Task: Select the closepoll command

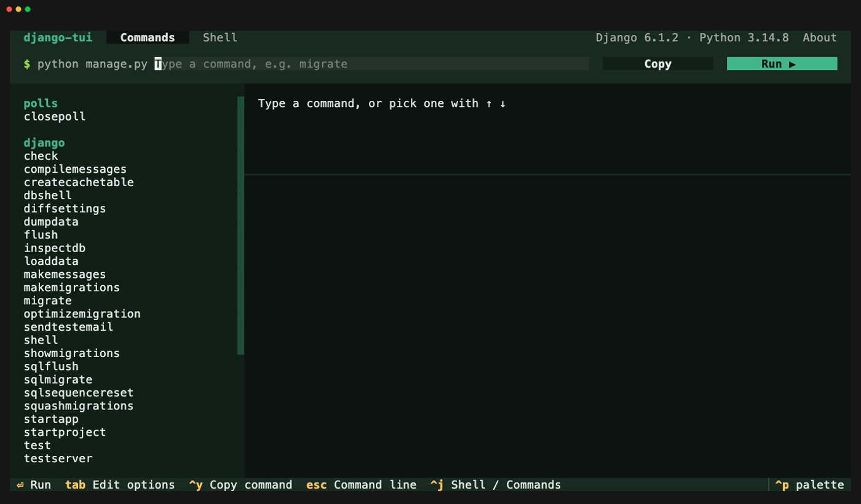Action: click(x=55, y=117)
